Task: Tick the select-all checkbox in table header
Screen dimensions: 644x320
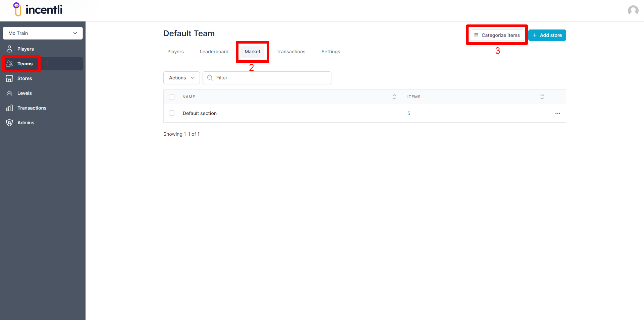Action: 172,97
